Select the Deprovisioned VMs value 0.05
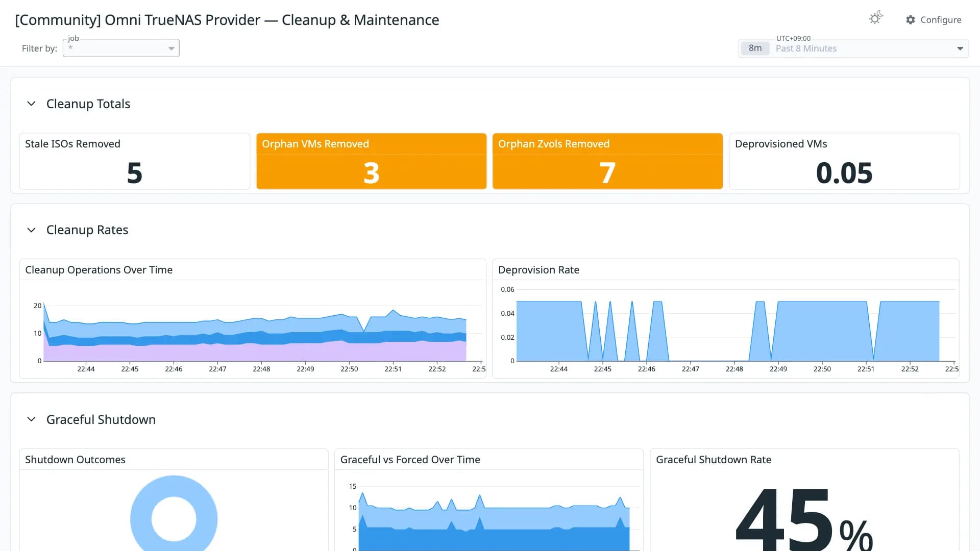 844,173
